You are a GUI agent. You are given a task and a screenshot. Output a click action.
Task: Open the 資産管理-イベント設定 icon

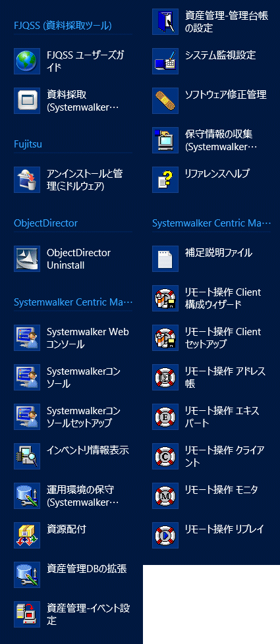point(27,614)
